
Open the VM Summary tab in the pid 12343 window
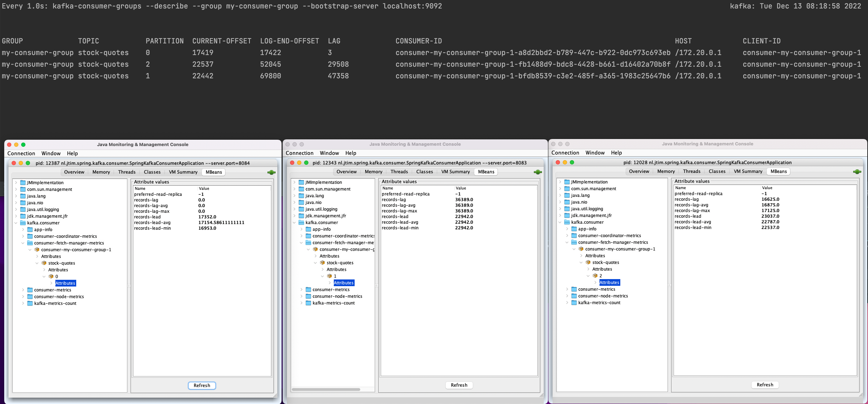(x=455, y=172)
